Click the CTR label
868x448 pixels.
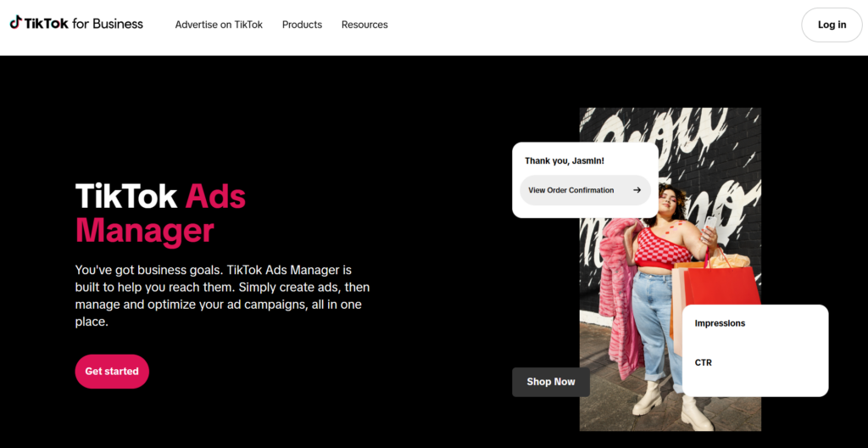(x=703, y=362)
